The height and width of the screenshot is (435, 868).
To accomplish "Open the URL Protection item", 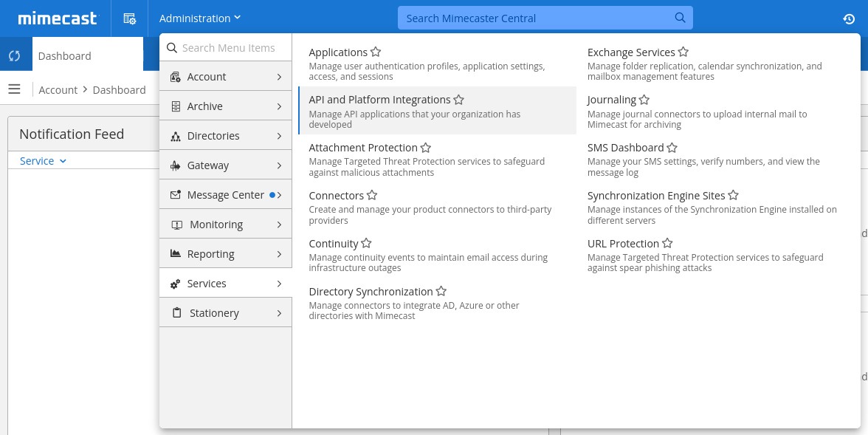I will (x=623, y=243).
